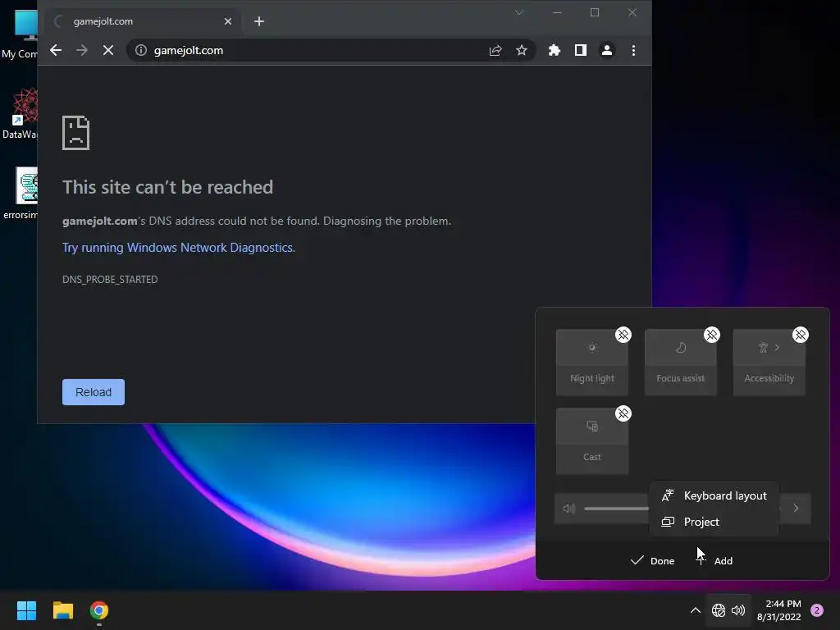Open the Windows Start menu
Screen dimensions: 840x630
[x=26, y=610]
